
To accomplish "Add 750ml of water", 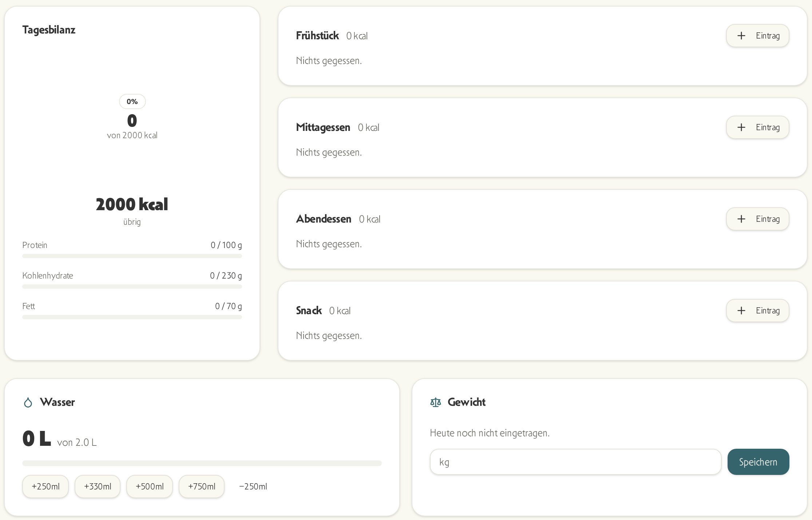I will pos(202,487).
